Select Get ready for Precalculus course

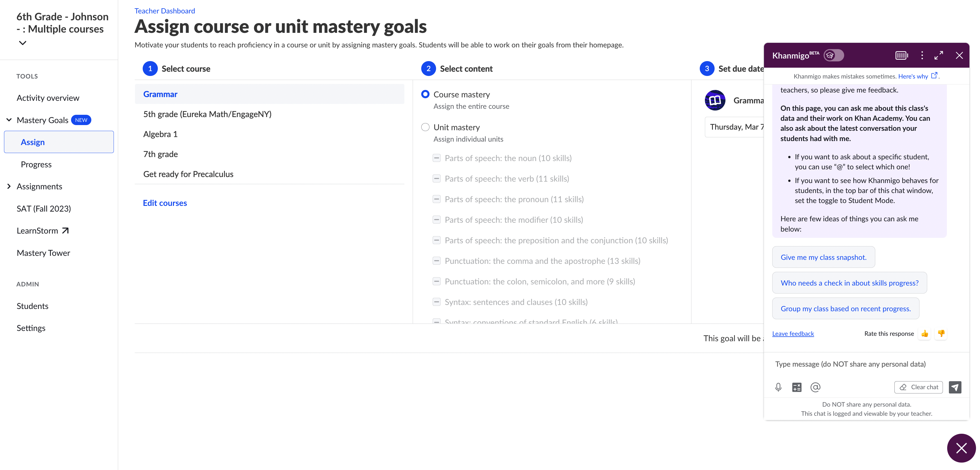coord(269,174)
